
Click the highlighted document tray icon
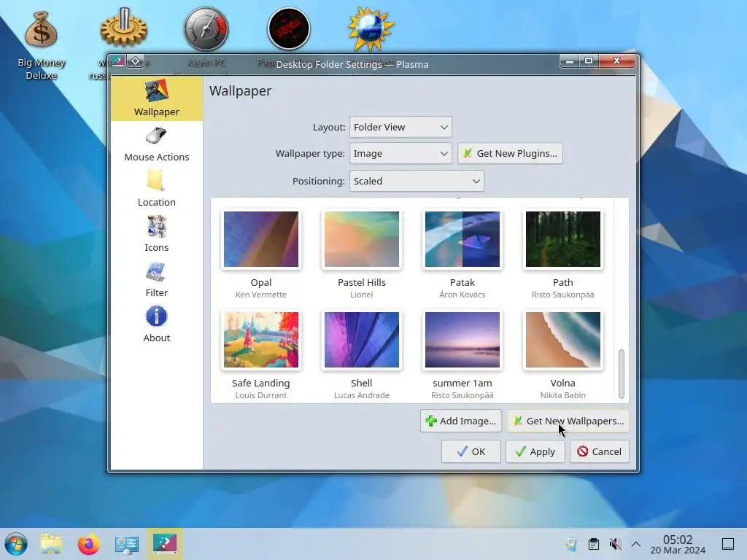[571, 544]
